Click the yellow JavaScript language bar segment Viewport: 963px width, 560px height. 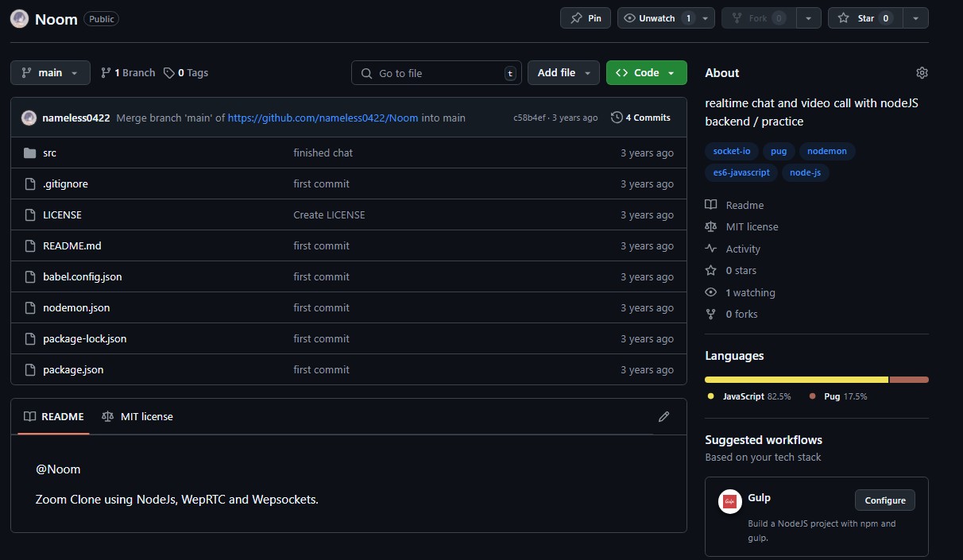pyautogui.click(x=796, y=380)
